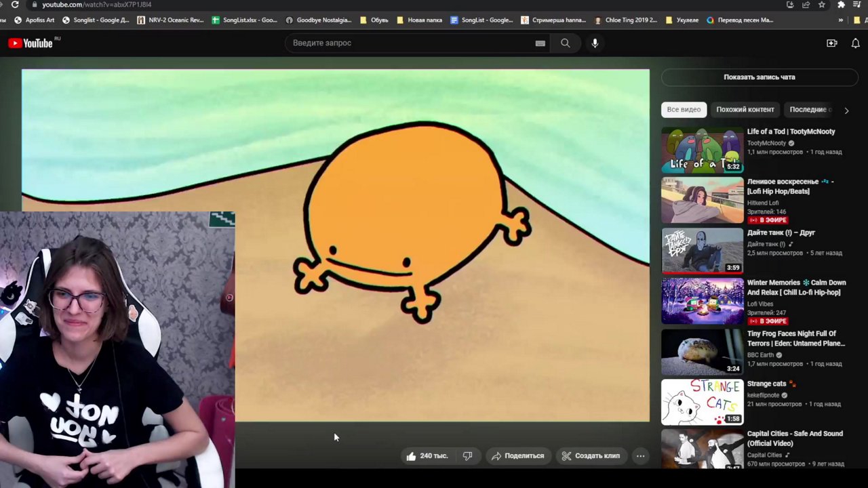
Task: Open the Обувь bookmarks folder
Action: click(x=374, y=20)
